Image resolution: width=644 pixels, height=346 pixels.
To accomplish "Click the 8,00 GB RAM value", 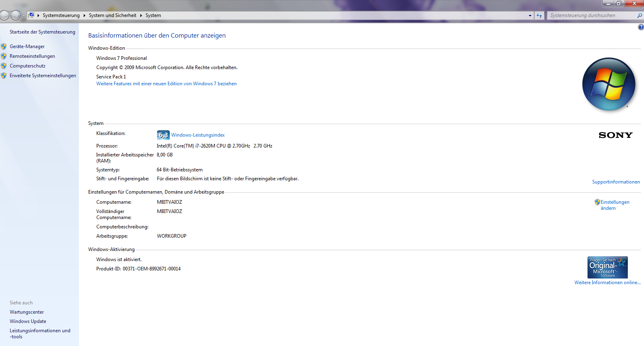I will coord(165,155).
